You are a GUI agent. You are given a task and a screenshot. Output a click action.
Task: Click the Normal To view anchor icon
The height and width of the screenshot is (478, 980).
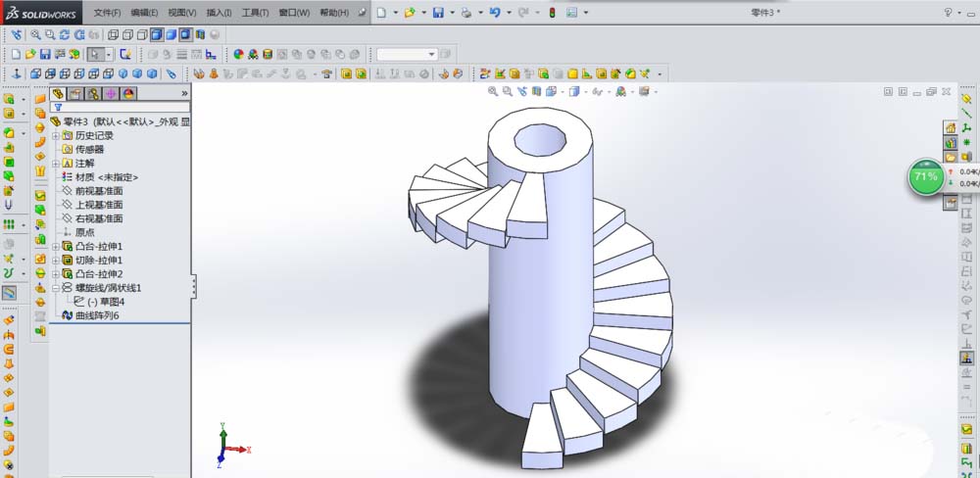point(17,73)
